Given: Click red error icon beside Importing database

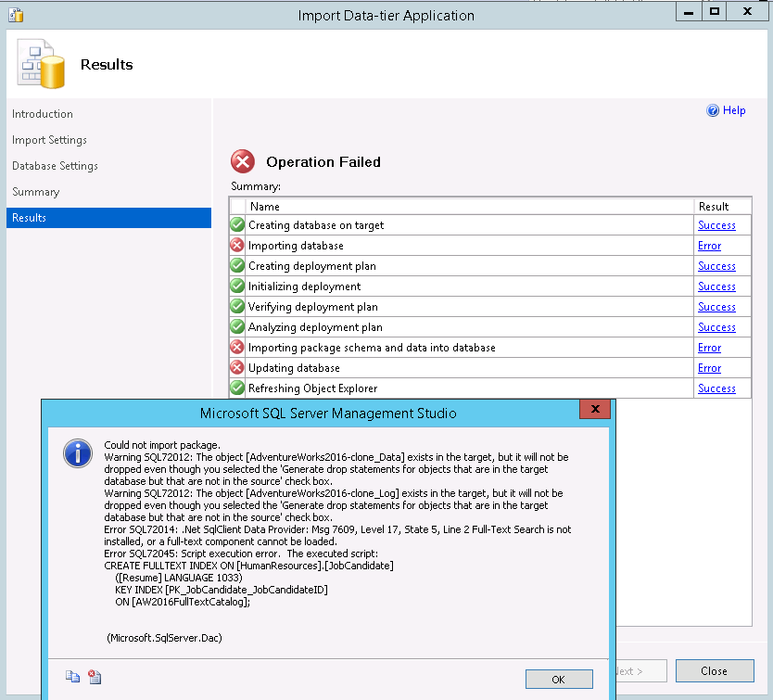Looking at the screenshot, I should tap(237, 245).
